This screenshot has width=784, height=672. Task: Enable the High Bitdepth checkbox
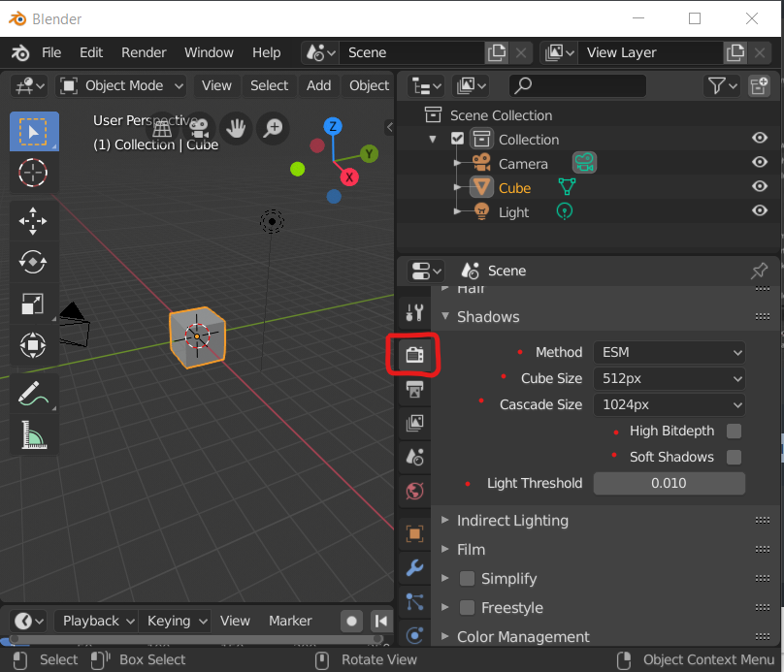point(734,431)
